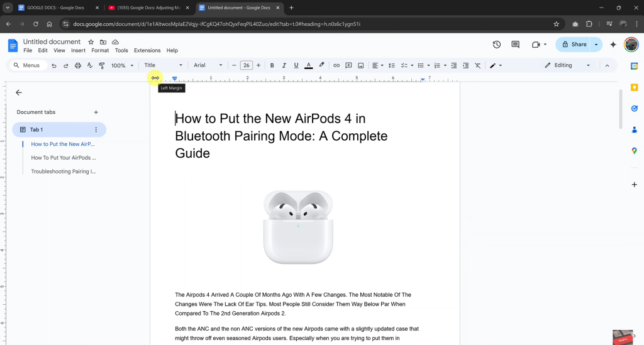Toggle bold formatting in toolbar
The height and width of the screenshot is (345, 644).
click(272, 65)
